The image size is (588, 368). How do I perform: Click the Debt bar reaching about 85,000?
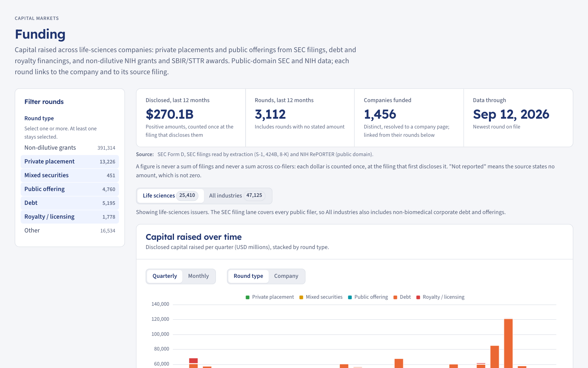point(495,357)
